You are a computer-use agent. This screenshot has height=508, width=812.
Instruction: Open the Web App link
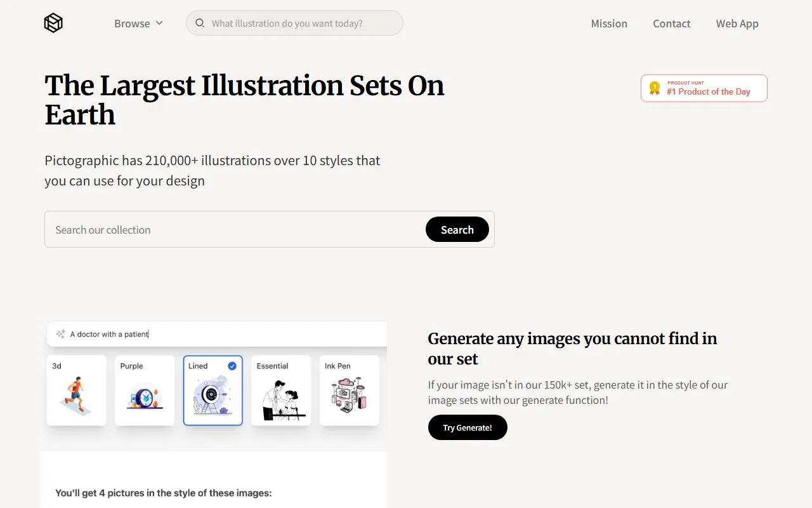737,23
